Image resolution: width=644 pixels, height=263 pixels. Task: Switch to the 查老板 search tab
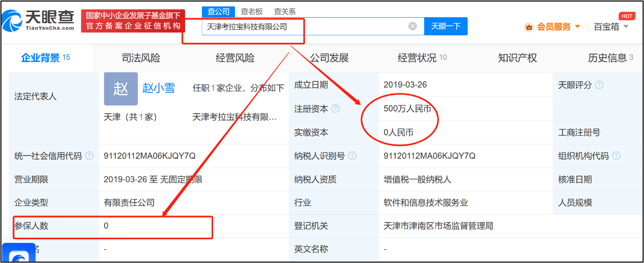pos(252,12)
